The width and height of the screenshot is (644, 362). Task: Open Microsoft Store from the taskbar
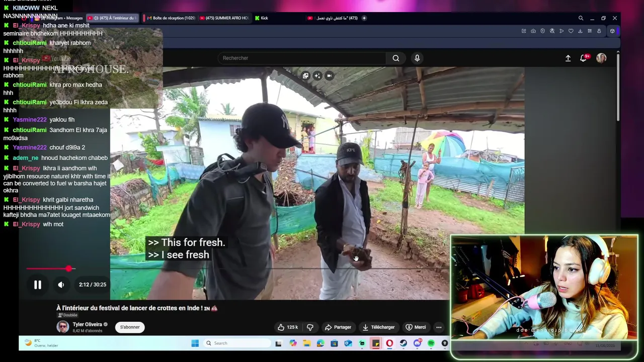pyautogui.click(x=334, y=343)
